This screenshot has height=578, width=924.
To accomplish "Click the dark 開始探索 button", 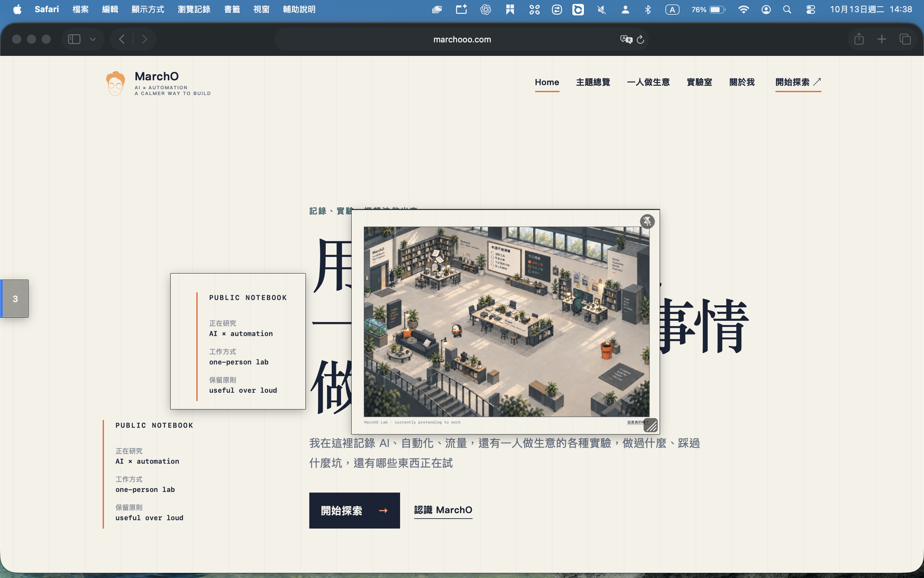I will pos(354,510).
